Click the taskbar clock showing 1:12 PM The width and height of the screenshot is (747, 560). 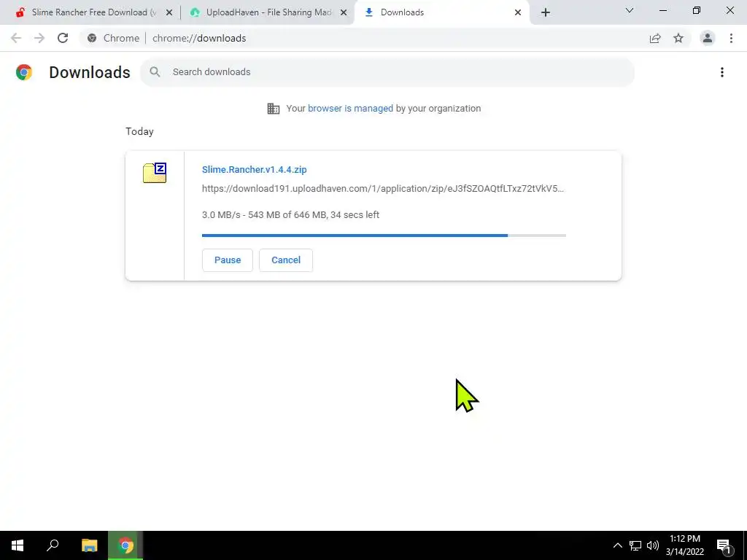[x=684, y=545]
